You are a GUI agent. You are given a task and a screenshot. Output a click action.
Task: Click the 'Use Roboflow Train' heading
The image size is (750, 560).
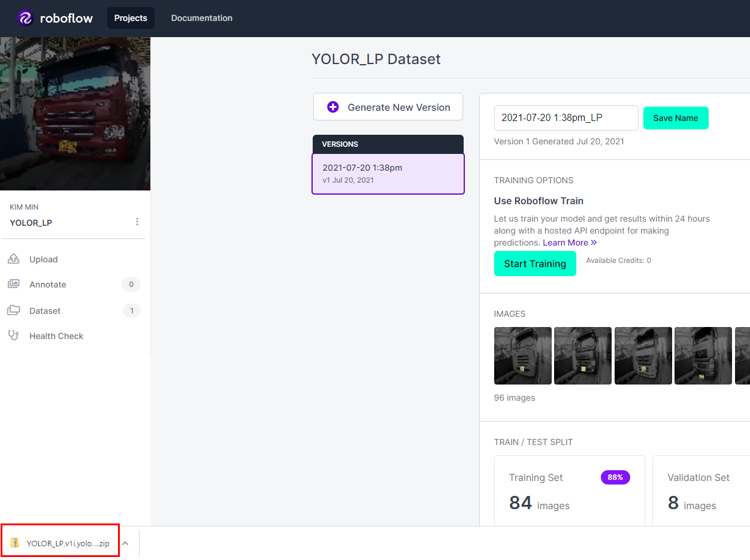pos(539,201)
